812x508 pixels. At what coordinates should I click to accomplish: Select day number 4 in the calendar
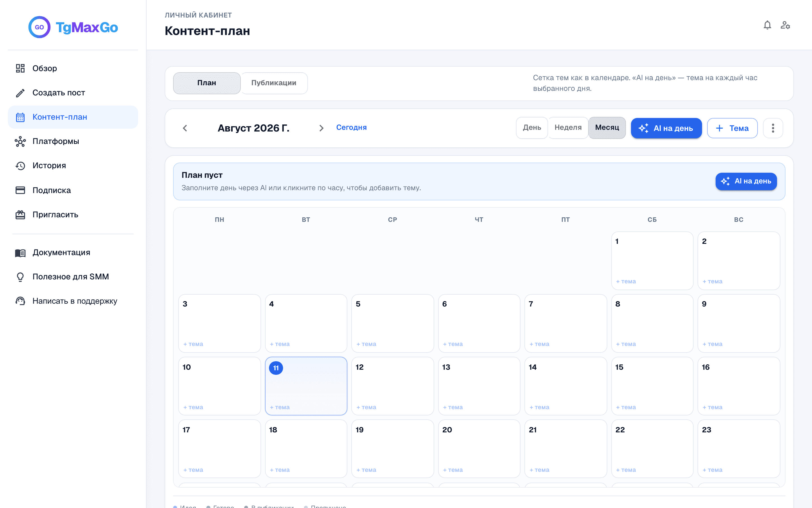coord(272,304)
